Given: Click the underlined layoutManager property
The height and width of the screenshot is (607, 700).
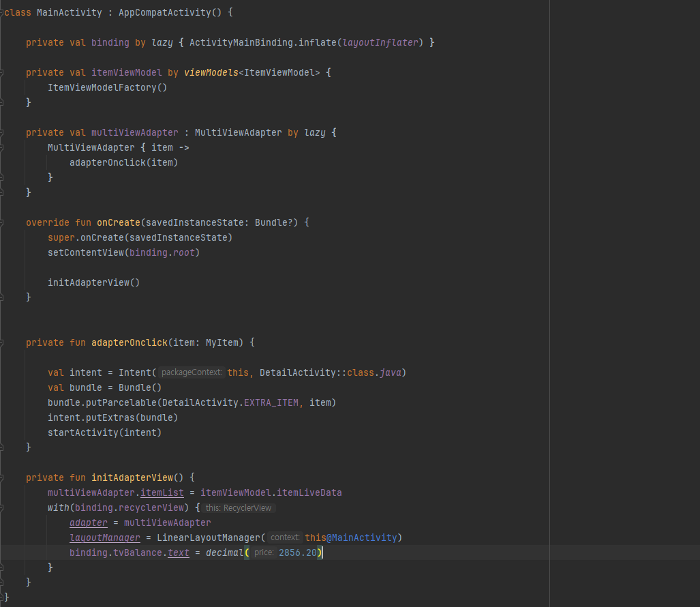Looking at the screenshot, I should (x=105, y=537).
